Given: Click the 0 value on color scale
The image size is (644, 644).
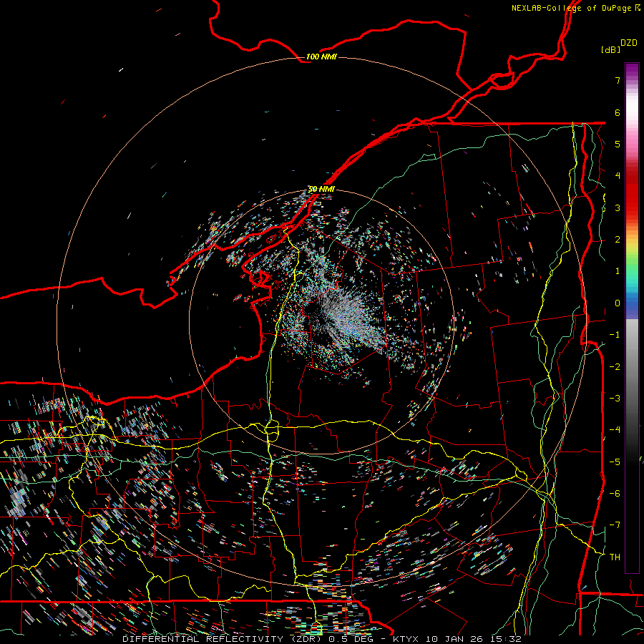Looking at the screenshot, I should coord(618,303).
